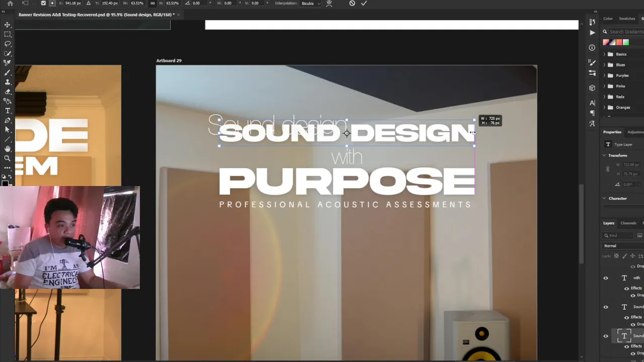Image resolution: width=644 pixels, height=362 pixels.
Task: Open the History panel icon
Action: click(x=592, y=22)
